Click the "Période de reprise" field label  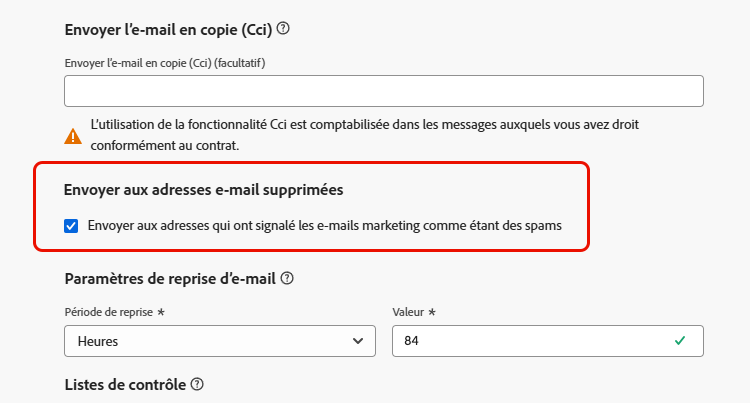click(109, 312)
